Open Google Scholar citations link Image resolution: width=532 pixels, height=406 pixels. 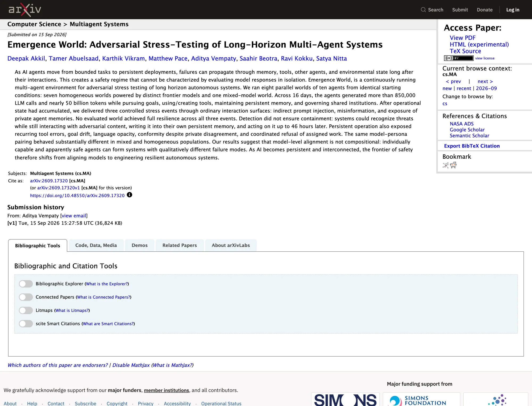[467, 130]
